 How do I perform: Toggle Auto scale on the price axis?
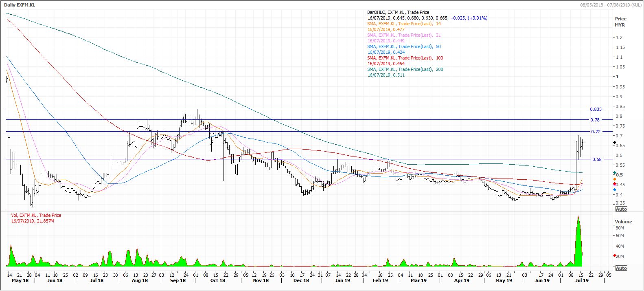[x=621, y=209]
